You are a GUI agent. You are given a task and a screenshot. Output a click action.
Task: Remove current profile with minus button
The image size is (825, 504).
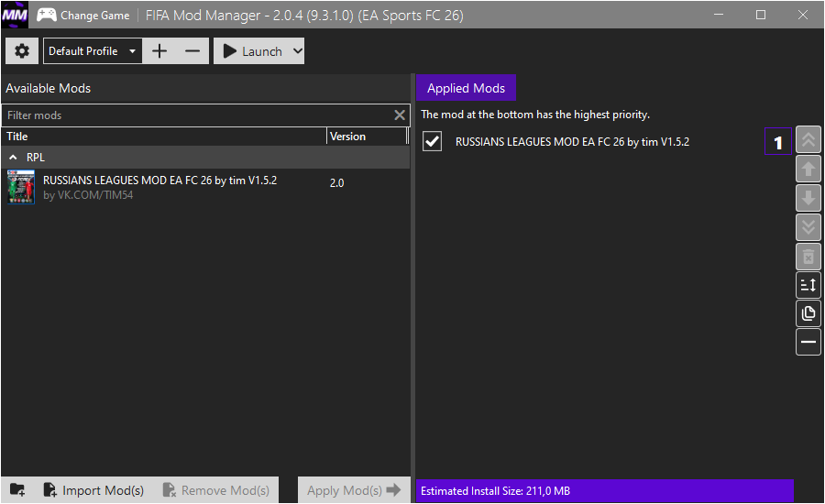(192, 51)
